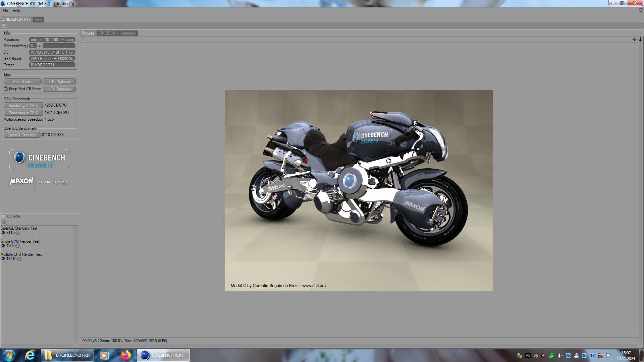Click the zoom picture arrow icon
Screen dimensions: 644x362
tap(640, 40)
